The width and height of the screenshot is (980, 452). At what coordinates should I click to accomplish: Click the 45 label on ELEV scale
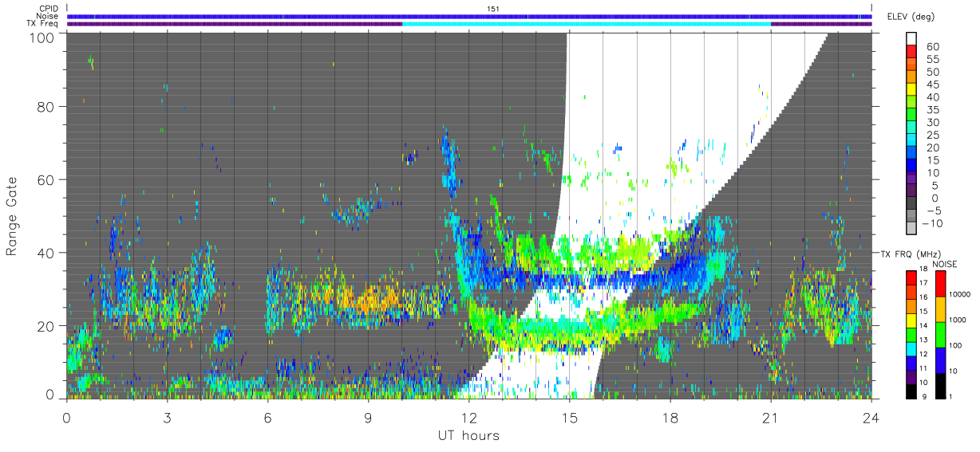(x=931, y=85)
